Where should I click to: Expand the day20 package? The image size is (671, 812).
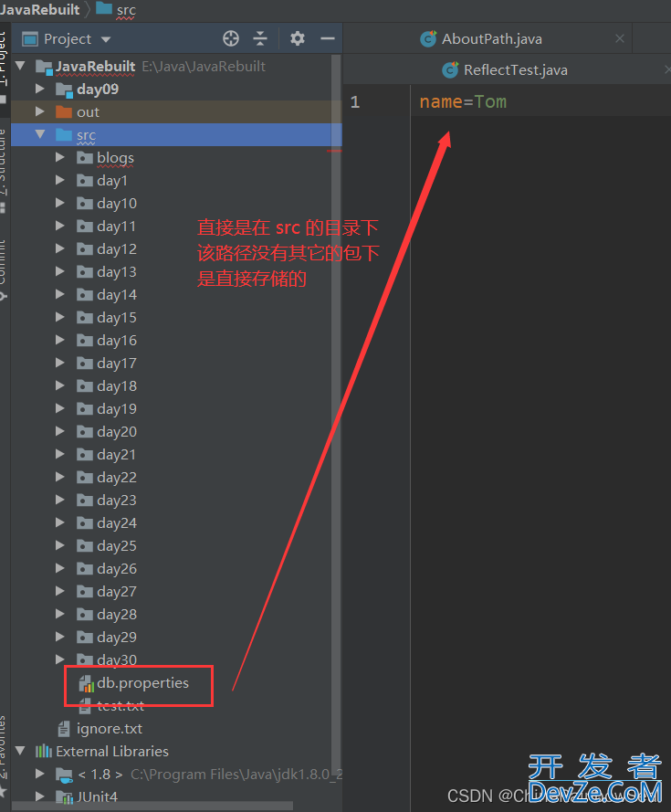coord(60,431)
